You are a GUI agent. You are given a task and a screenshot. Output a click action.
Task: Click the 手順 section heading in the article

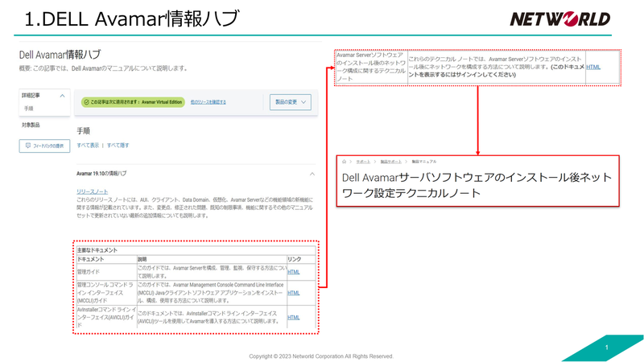click(x=84, y=131)
